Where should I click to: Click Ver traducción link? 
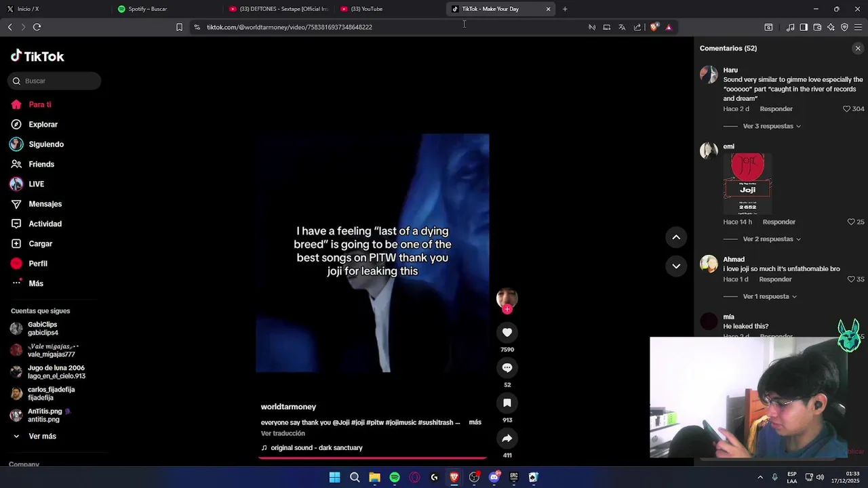coord(283,434)
